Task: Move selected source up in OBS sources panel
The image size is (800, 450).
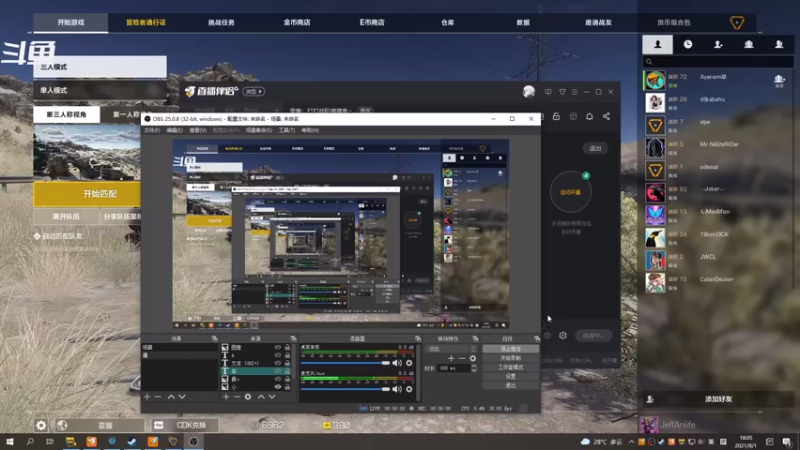Action: [x=261, y=396]
